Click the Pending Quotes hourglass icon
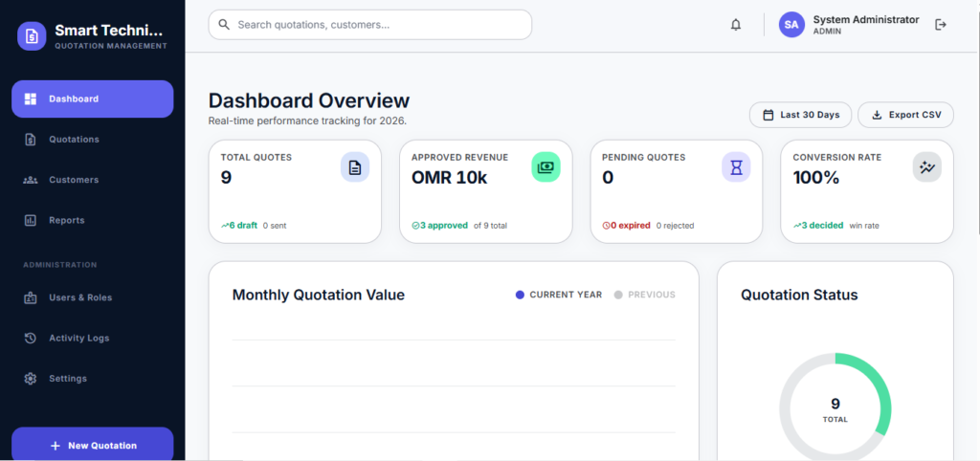980x461 pixels. pos(736,167)
